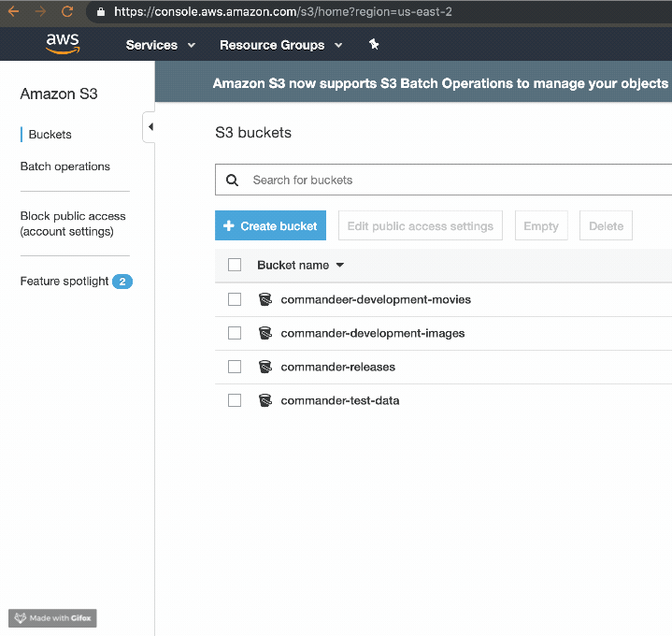The width and height of the screenshot is (672, 636).
Task: Click bucket icon for commander-test-data
Action: tap(265, 400)
